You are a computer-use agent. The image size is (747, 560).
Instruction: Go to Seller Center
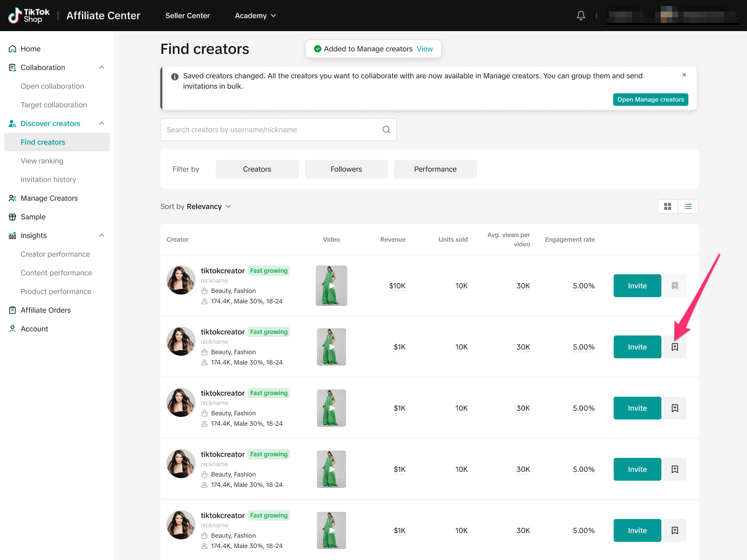[187, 16]
